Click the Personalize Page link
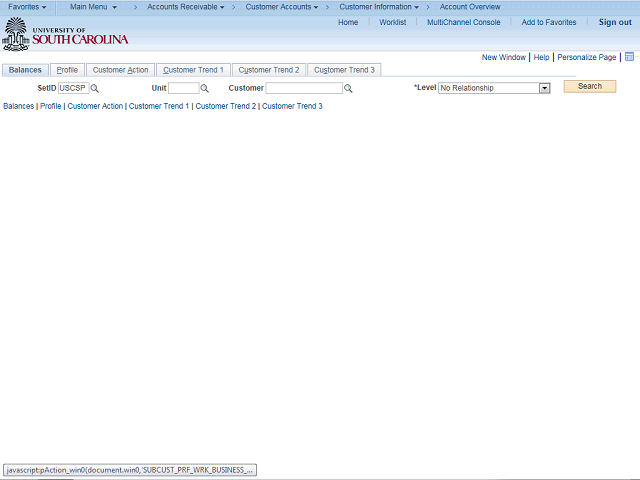Viewport: 640px width, 480px height. (587, 58)
